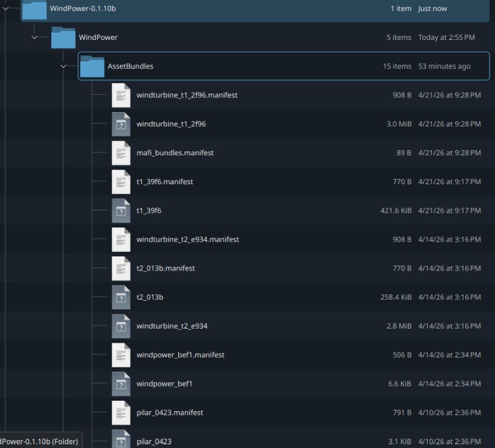Select the windturbine_t1_2f96 unknown-type file icon
This screenshot has width=495, height=448.
pos(121,124)
